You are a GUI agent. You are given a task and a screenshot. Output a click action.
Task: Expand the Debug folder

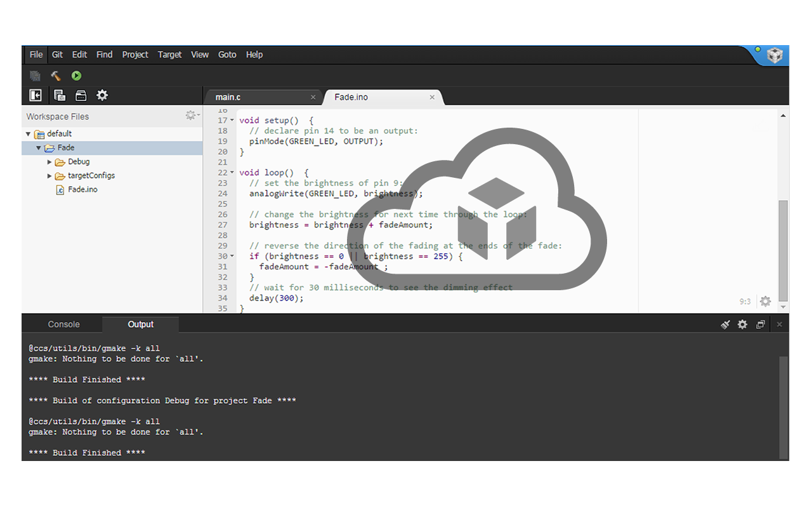click(x=49, y=162)
